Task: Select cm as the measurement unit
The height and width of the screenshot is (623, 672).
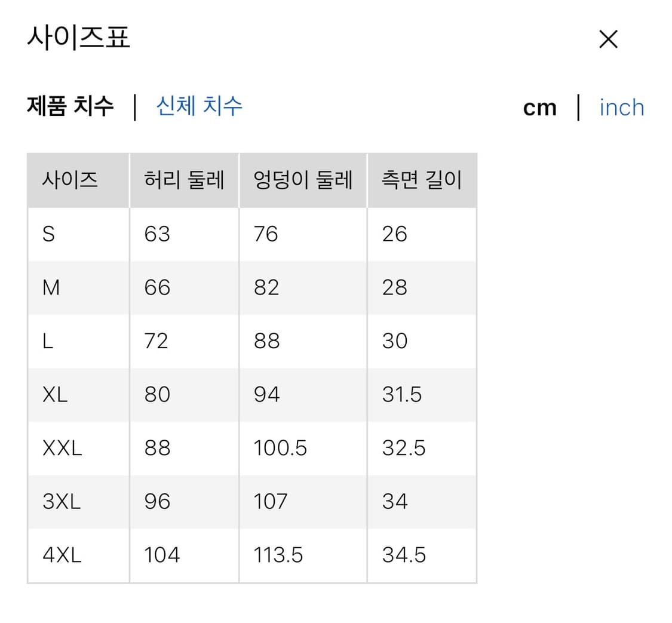Action: [539, 108]
